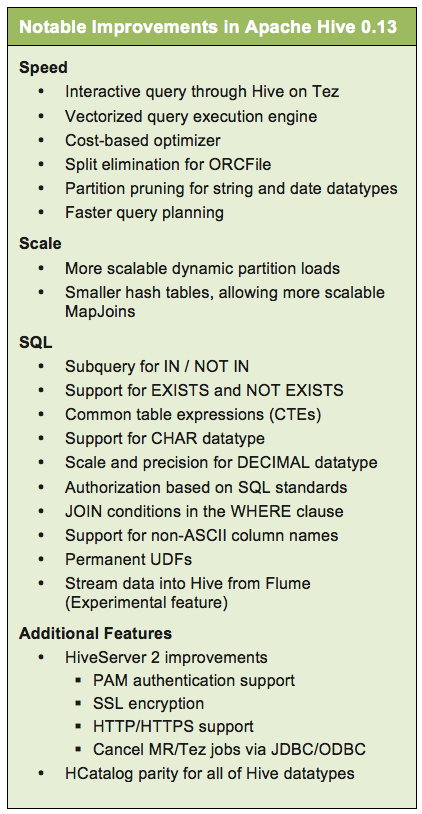The height and width of the screenshot is (814, 422).
Task: Select 'Stream data into Hive from Flume'
Action: 187,583
